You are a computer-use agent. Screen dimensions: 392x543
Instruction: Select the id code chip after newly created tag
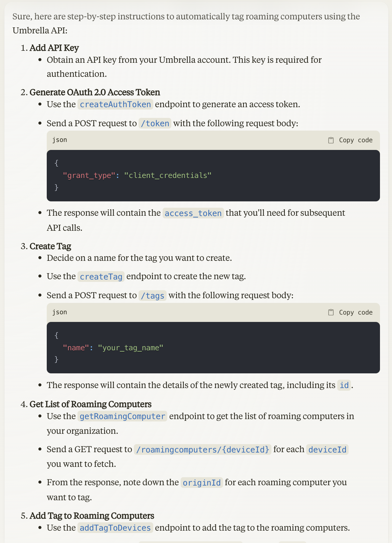[x=344, y=385]
